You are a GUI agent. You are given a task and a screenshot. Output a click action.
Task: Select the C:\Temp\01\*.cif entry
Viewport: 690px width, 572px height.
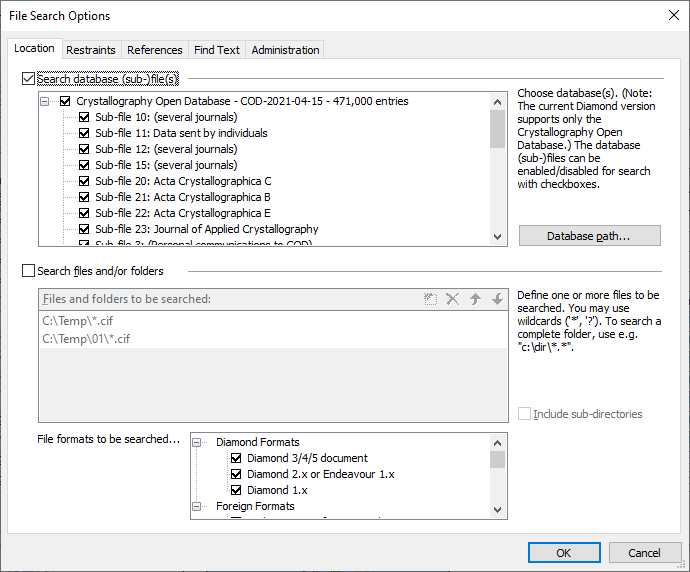[x=86, y=339]
